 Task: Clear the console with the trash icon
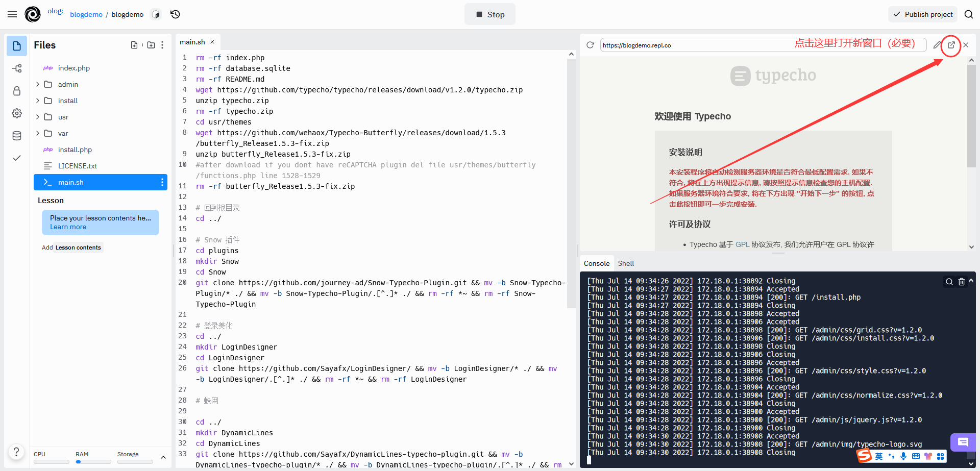pyautogui.click(x=962, y=282)
